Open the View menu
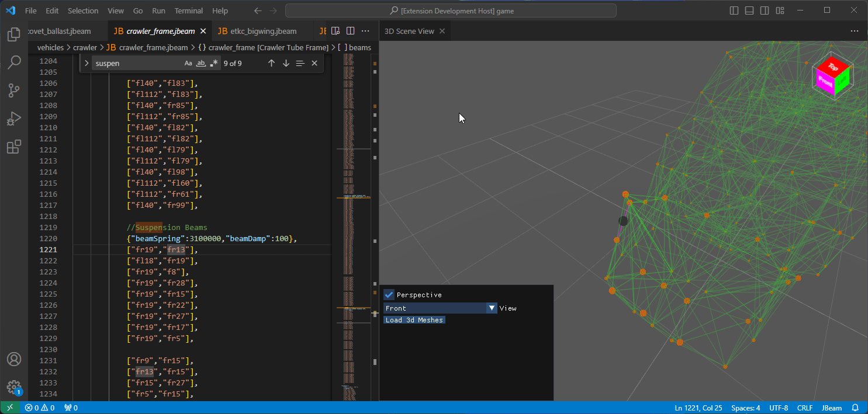868x414 pixels. (116, 11)
